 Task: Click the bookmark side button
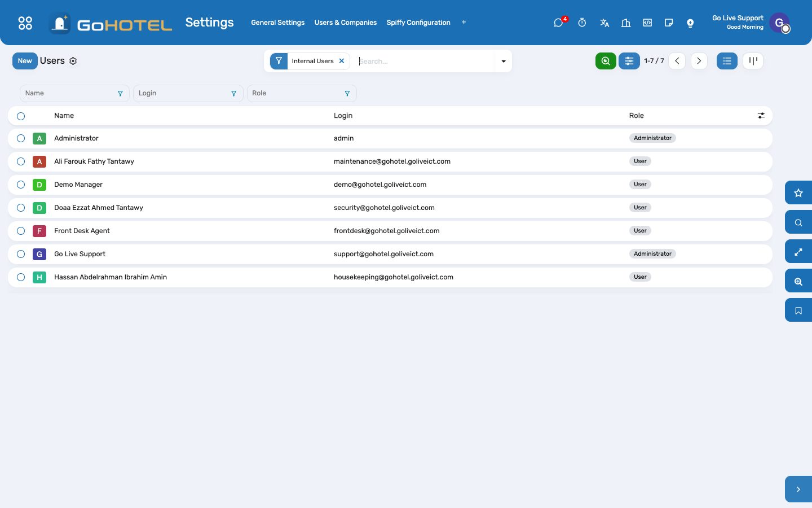[x=798, y=310]
